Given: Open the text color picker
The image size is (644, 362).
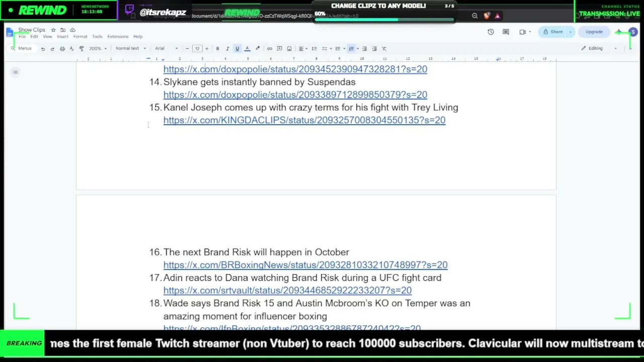Looking at the screenshot, I should tap(247, 49).
